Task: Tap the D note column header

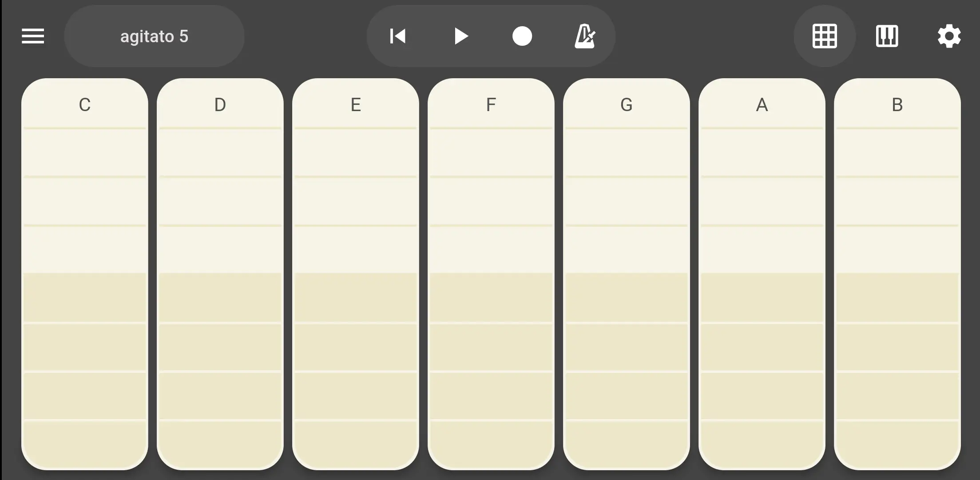Action: (x=220, y=105)
